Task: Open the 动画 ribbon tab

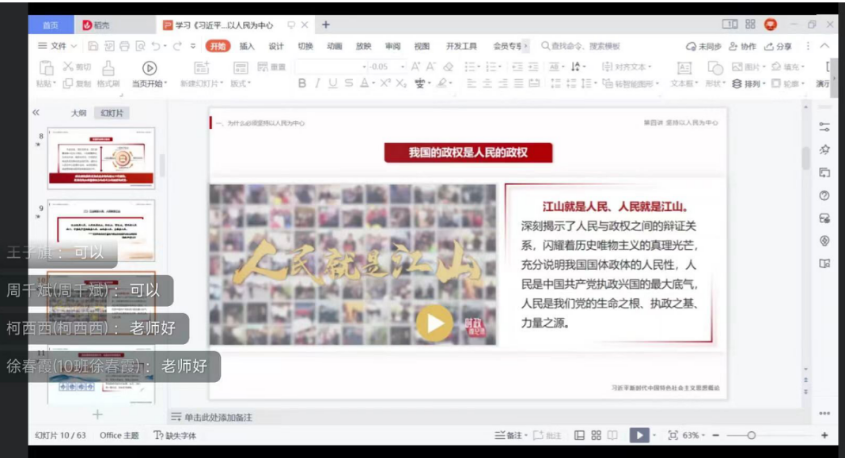Action: click(x=334, y=46)
